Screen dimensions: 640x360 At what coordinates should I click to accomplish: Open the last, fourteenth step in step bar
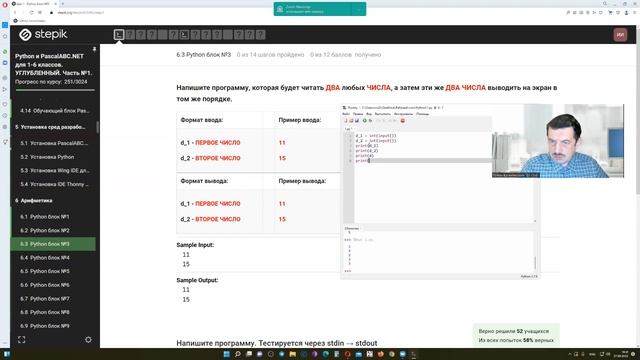260,35
